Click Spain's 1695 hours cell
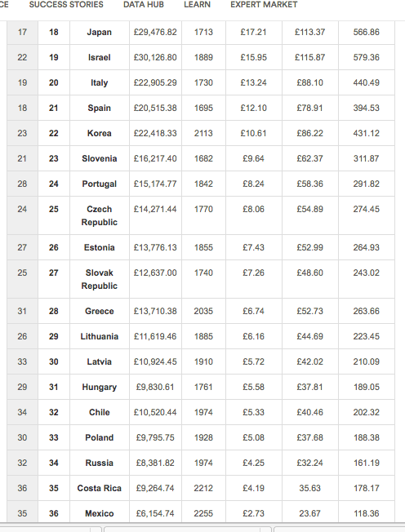Image resolution: width=405 pixels, height=532 pixels. point(203,108)
